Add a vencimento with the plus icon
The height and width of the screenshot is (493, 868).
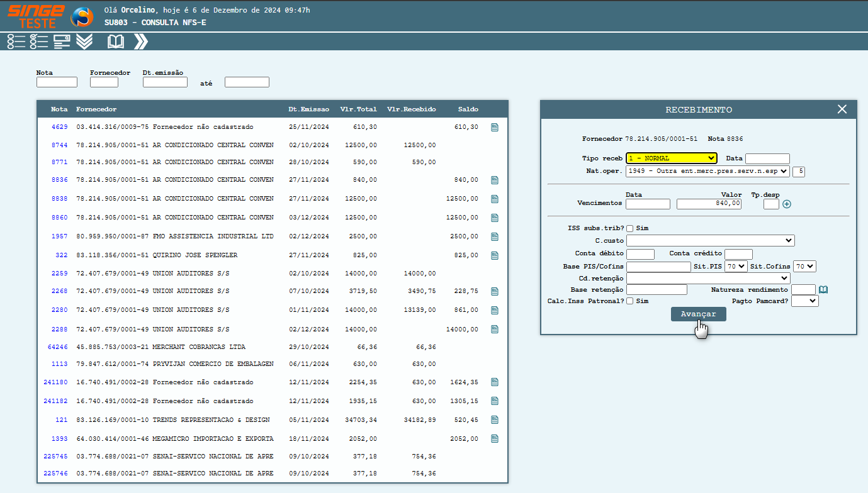point(787,204)
